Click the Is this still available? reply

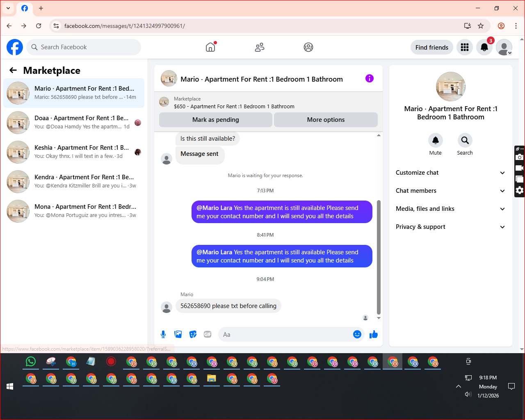pos(208,139)
